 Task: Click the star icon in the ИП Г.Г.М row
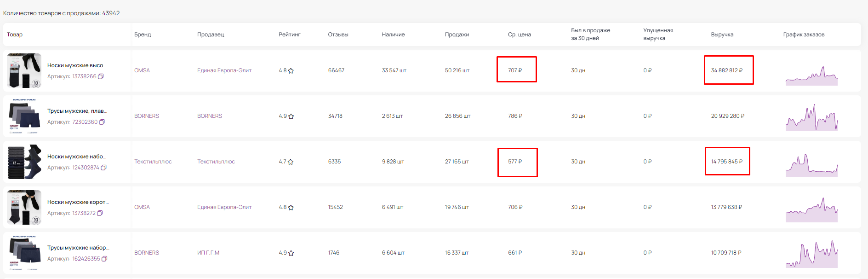coord(291,253)
